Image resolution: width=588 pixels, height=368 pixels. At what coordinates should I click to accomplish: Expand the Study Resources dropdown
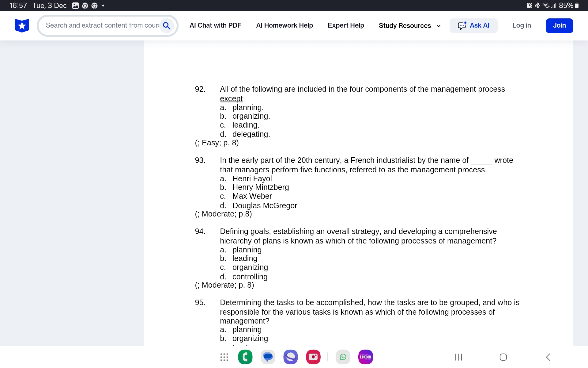409,26
